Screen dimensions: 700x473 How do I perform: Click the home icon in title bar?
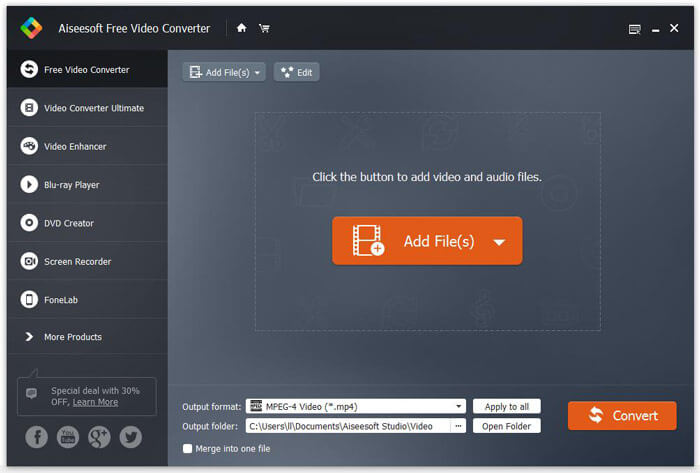point(241,28)
